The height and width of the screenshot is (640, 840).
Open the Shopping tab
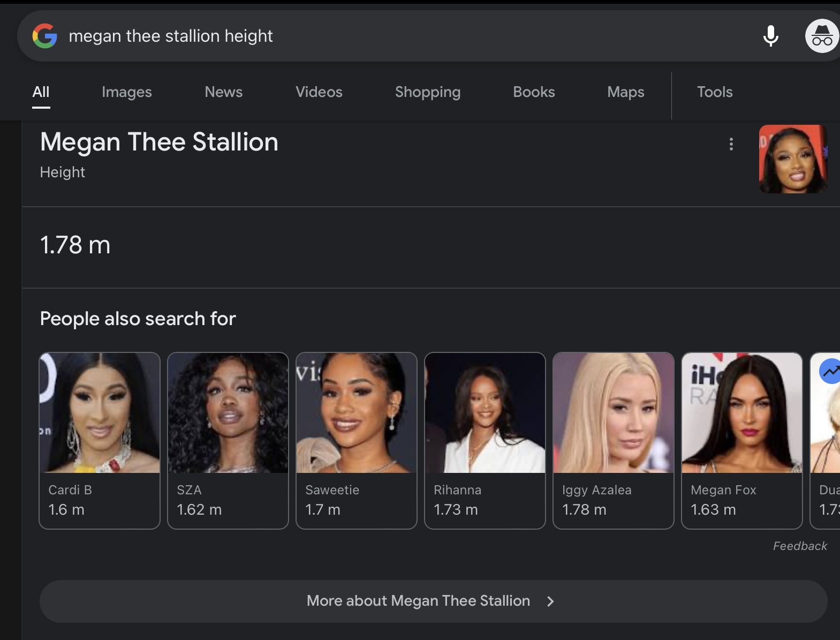428,92
